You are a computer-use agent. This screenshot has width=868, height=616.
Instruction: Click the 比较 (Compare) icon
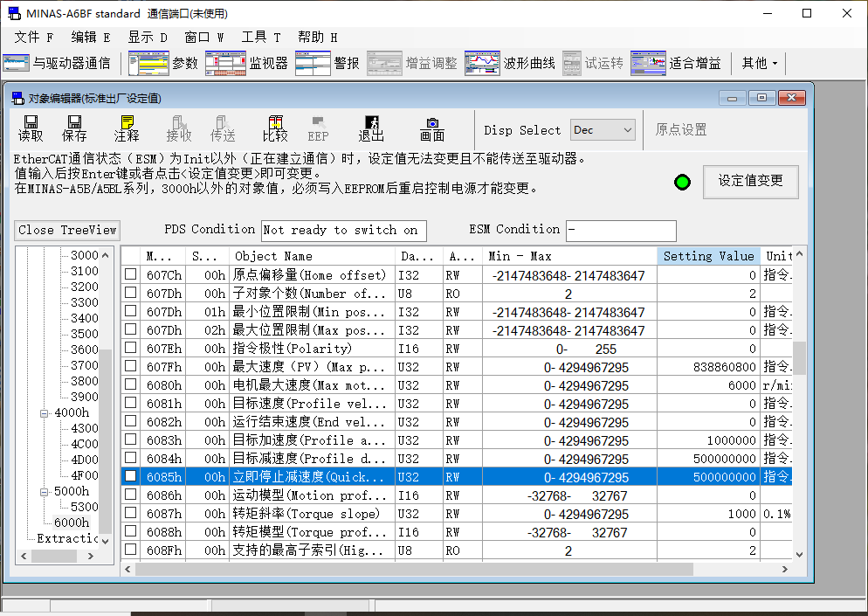[x=275, y=128]
